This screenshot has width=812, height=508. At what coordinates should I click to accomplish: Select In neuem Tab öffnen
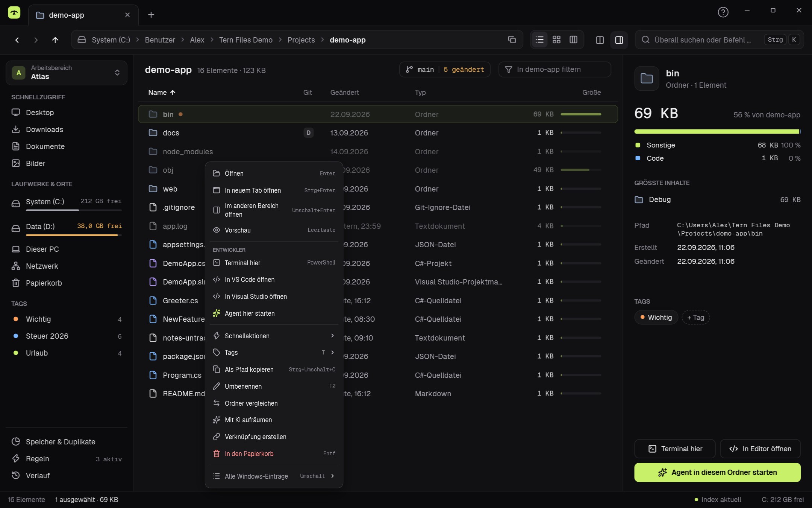click(x=274, y=190)
